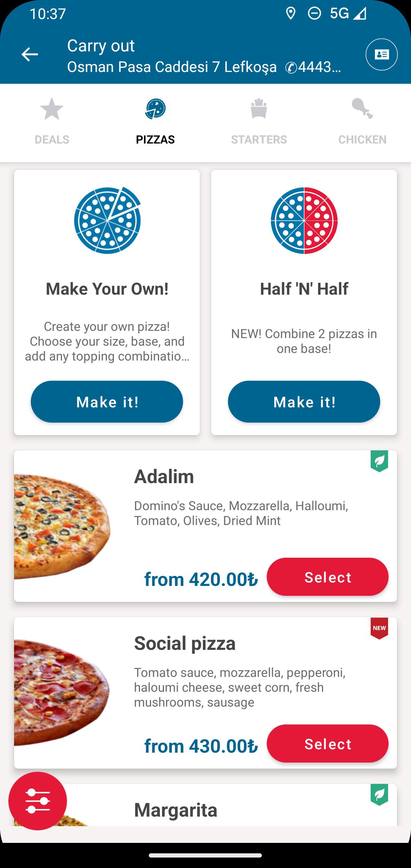
Task: Open the red filter sliders button
Action: [x=38, y=801]
